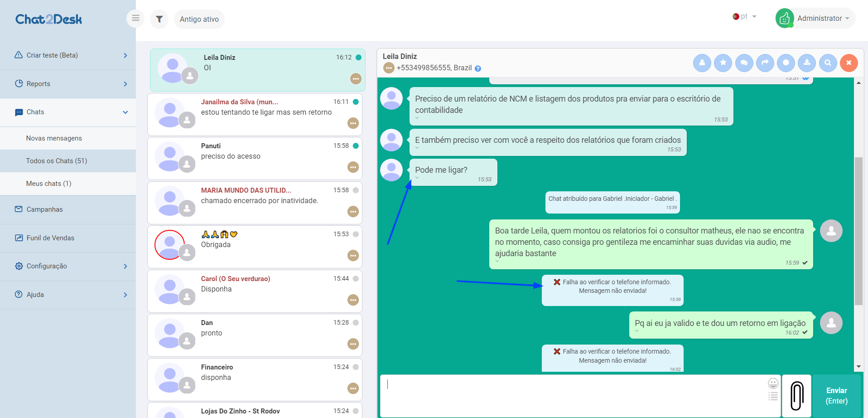Click the funnel filter icon

click(x=159, y=19)
